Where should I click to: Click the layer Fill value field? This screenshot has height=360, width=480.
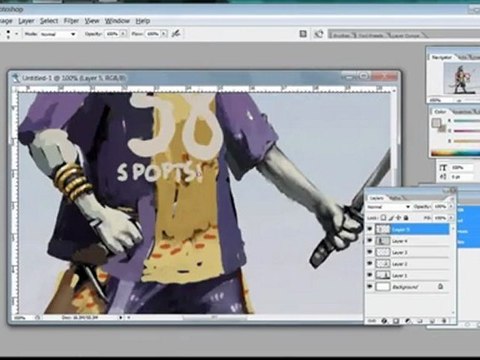click(x=441, y=218)
